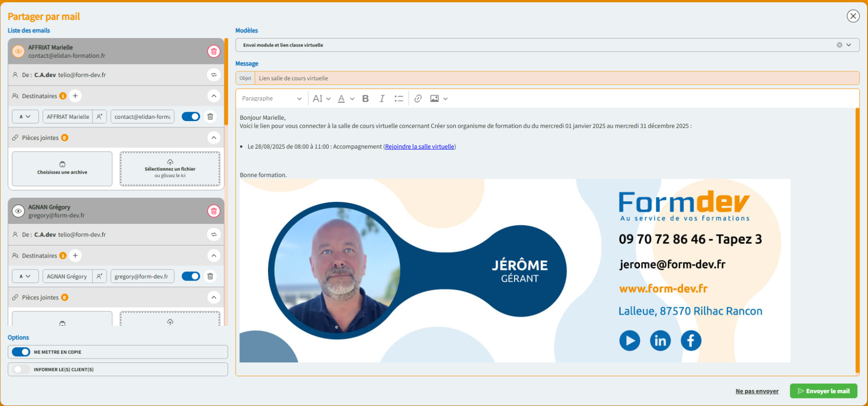Open the font color picker in the toolbar
Viewport: 868px width, 406px height.
(345, 99)
